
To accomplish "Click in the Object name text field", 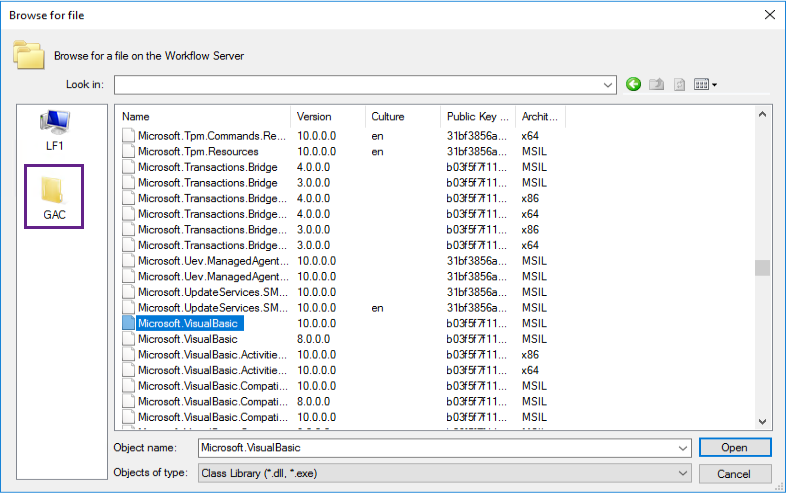I will coord(430,448).
